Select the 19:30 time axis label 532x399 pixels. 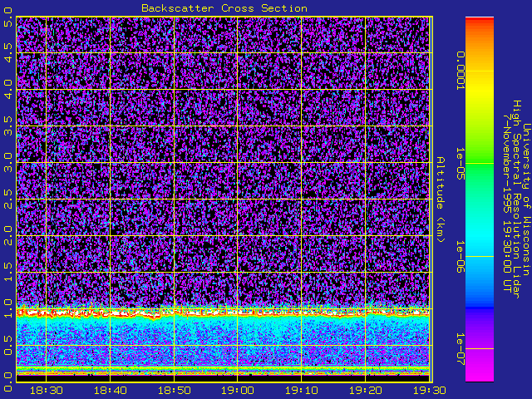pos(429,391)
